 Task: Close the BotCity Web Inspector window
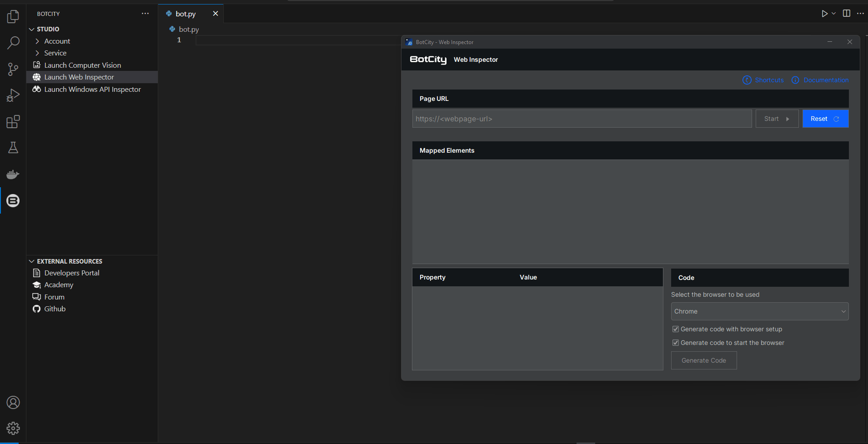[x=850, y=42]
